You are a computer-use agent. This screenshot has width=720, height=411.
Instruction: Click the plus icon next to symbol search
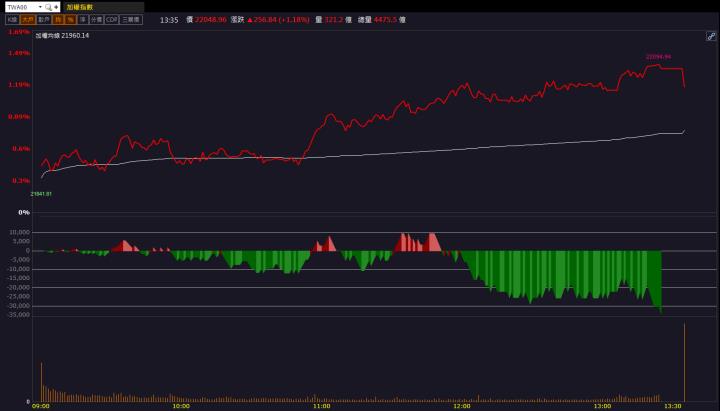[56, 6]
